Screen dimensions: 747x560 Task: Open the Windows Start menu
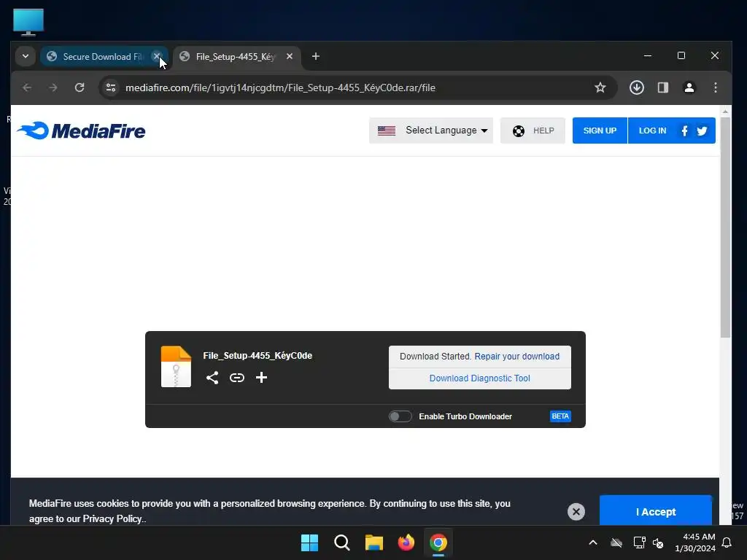click(x=309, y=542)
